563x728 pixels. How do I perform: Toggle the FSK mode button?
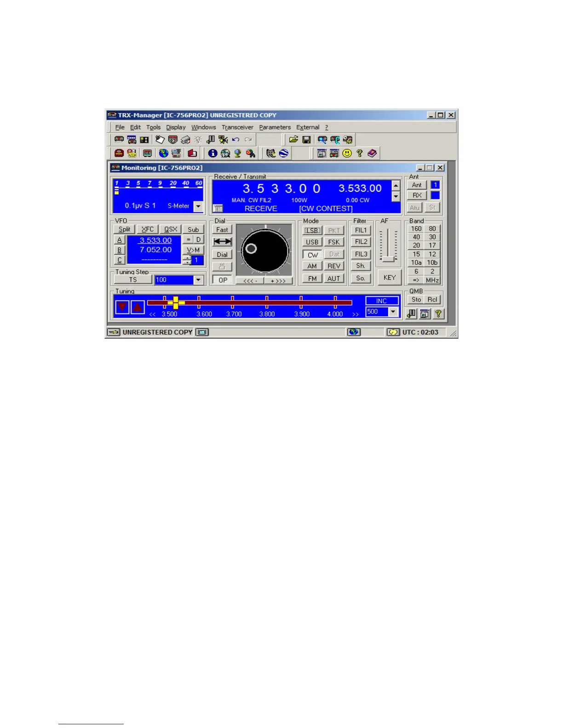point(334,242)
